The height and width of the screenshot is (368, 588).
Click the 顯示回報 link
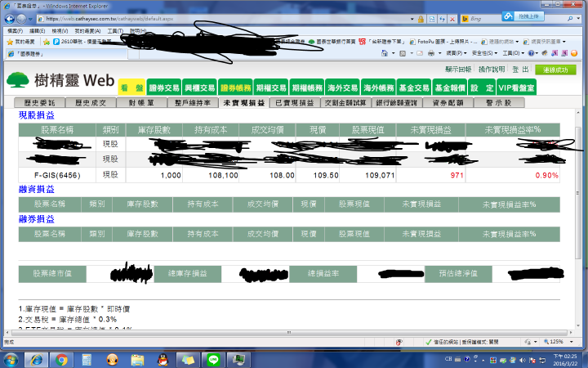point(458,70)
